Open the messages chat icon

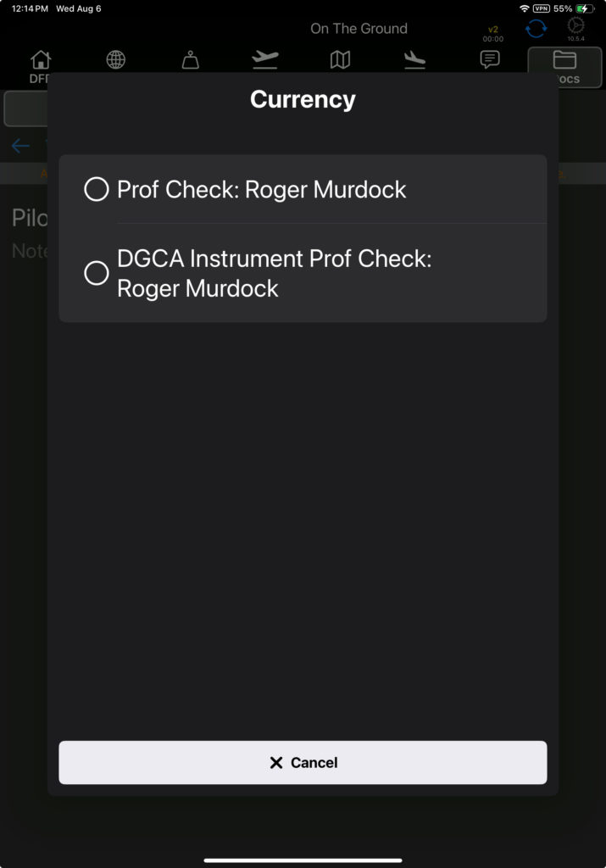click(490, 59)
